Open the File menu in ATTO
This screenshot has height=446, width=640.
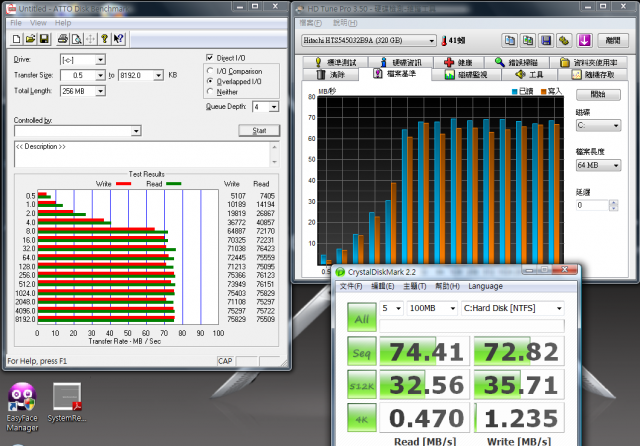16,23
